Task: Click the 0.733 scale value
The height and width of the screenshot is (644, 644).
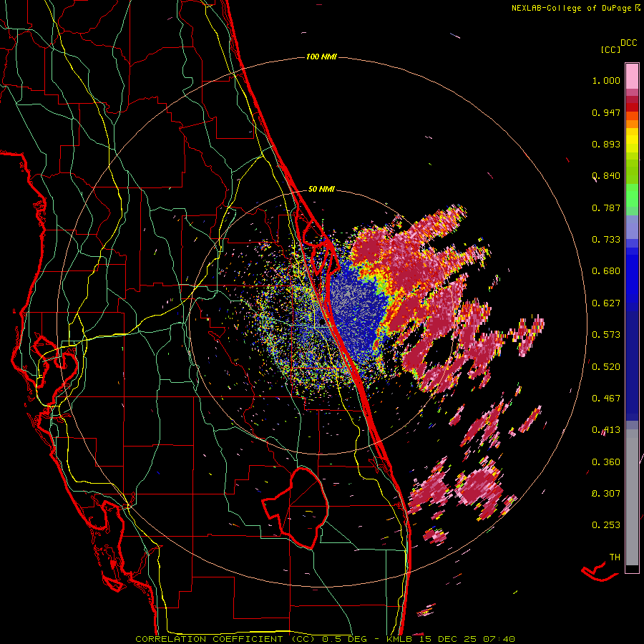Action: coord(606,240)
